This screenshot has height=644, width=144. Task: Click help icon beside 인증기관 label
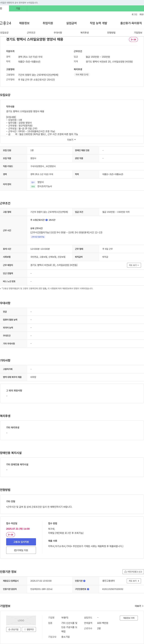pos(84,581)
